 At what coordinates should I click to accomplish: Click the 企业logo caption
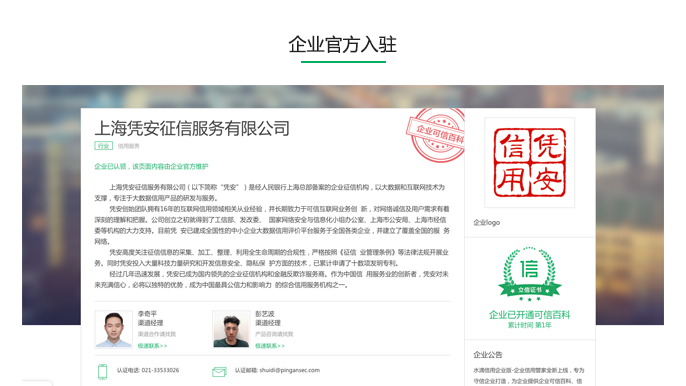[486, 222]
